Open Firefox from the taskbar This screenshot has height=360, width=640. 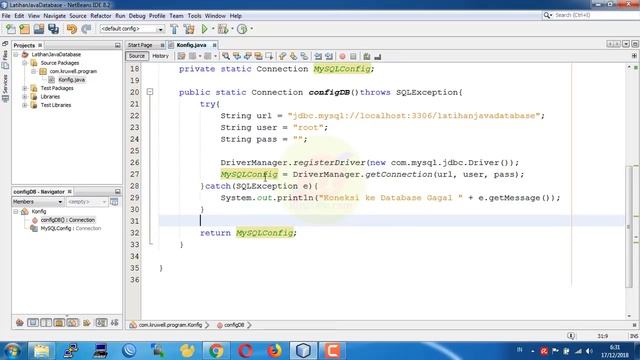coord(275,351)
